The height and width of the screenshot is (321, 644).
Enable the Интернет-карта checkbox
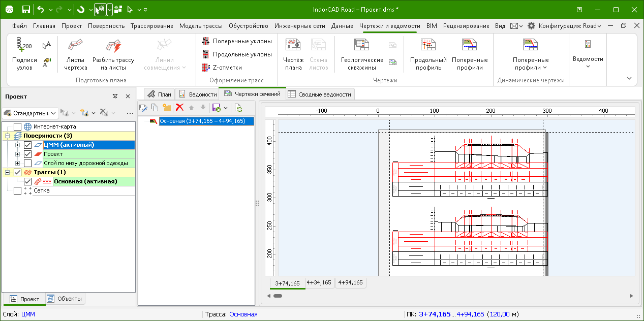(18, 126)
